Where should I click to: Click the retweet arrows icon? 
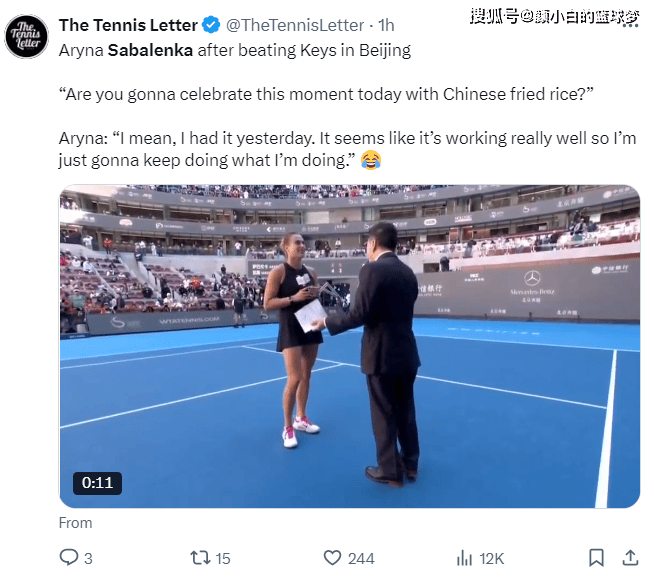pos(200,558)
